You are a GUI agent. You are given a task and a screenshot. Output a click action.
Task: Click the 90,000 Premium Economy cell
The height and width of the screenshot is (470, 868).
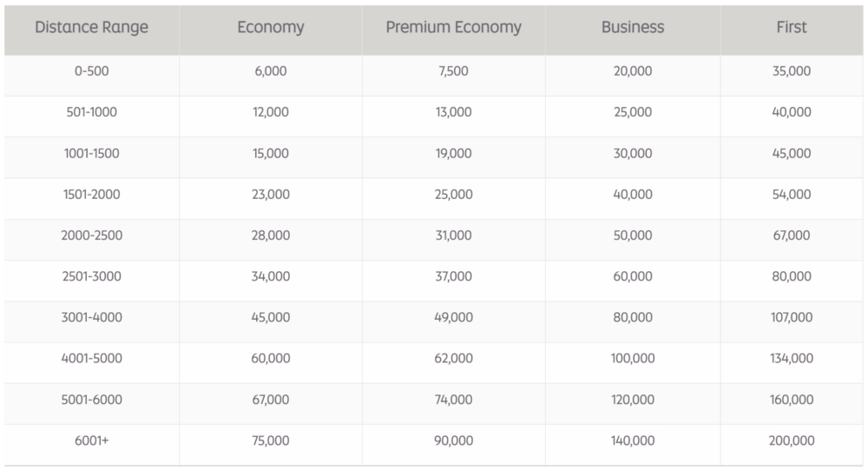pos(453,441)
